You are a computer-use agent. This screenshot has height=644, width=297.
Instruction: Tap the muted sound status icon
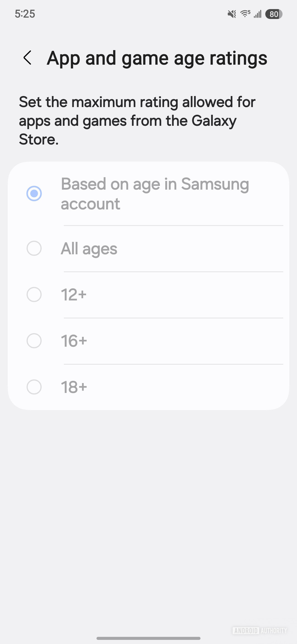[232, 14]
